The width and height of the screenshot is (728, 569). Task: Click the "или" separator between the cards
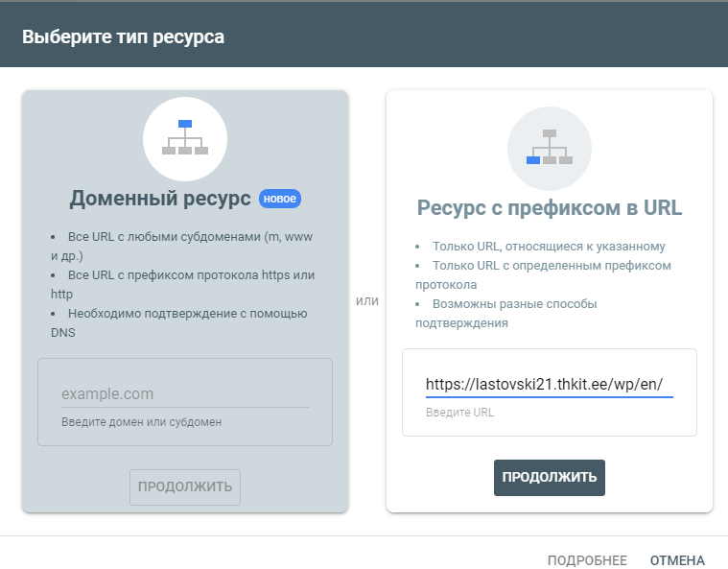(367, 300)
